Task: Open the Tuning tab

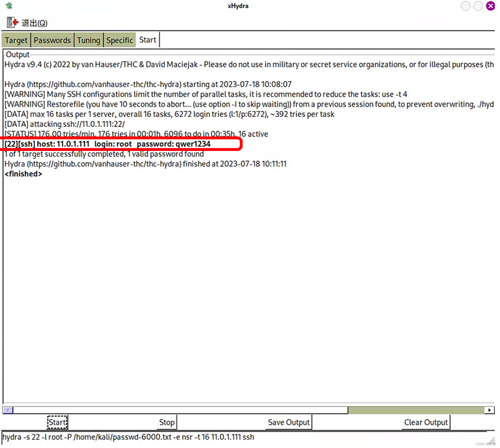Action: point(89,40)
